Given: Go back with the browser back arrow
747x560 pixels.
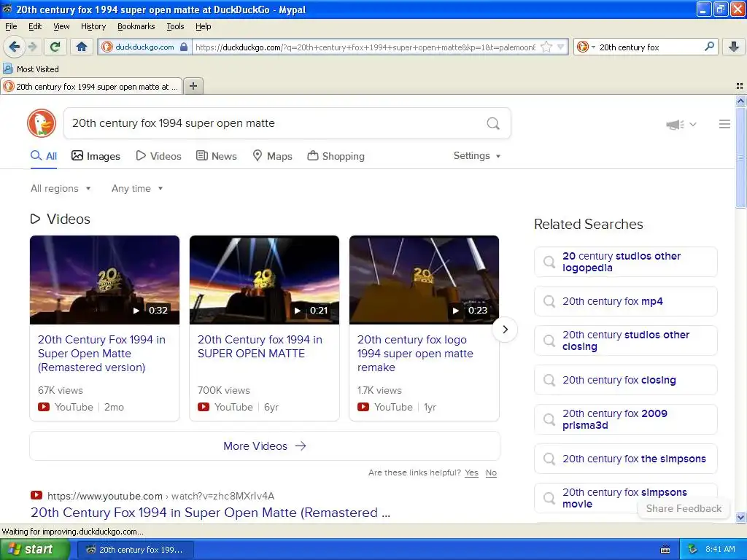Looking at the screenshot, I should (x=14, y=47).
